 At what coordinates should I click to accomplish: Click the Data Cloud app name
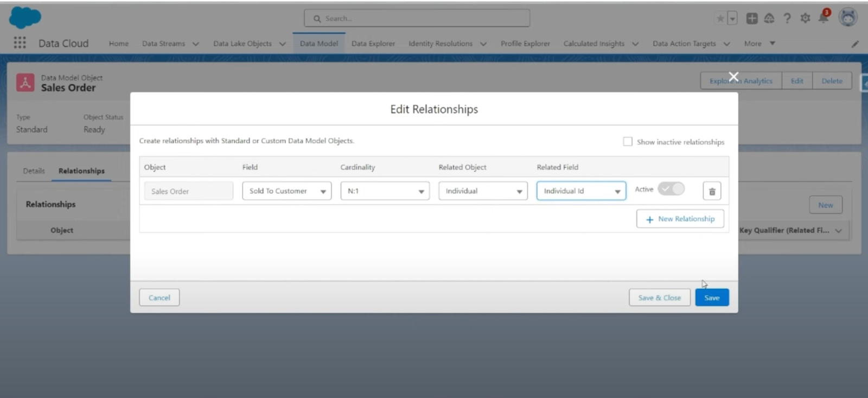pyautogui.click(x=63, y=43)
